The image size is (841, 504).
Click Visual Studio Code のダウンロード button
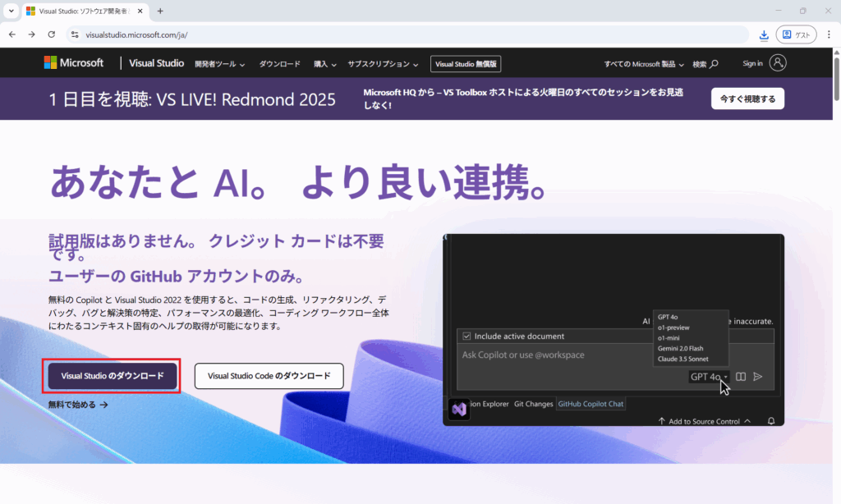268,376
